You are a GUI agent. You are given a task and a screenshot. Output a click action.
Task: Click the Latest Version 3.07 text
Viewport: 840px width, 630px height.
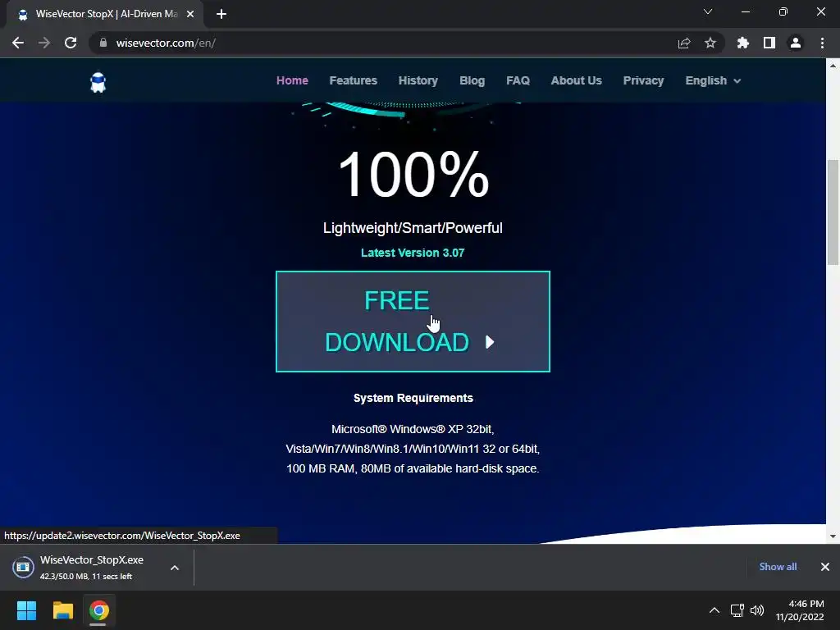[x=413, y=253]
